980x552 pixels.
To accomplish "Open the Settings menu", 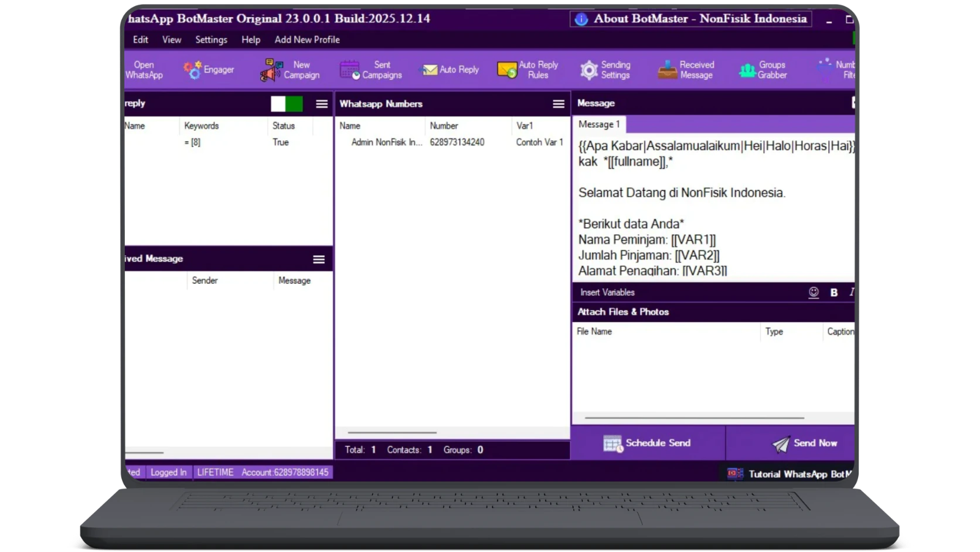I will pyautogui.click(x=211, y=40).
